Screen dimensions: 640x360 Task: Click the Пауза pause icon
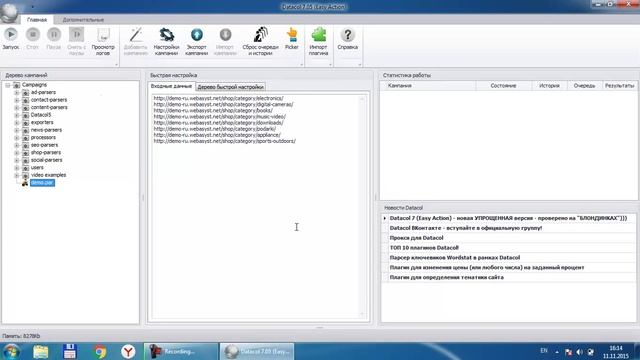[x=53, y=35]
